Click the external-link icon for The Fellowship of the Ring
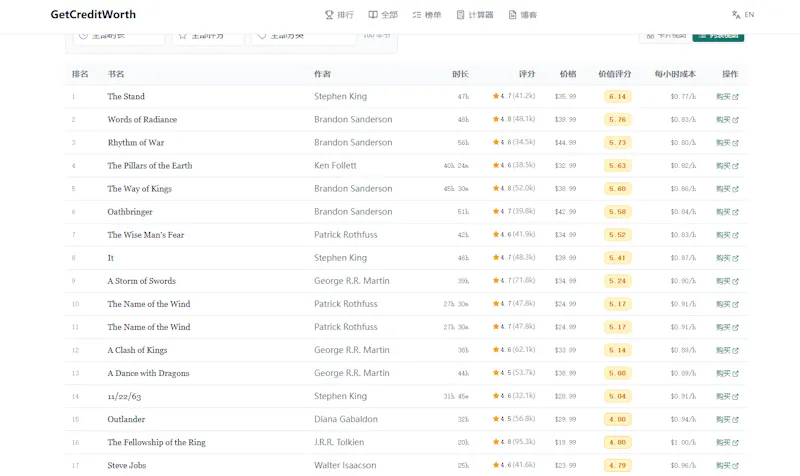 click(735, 443)
